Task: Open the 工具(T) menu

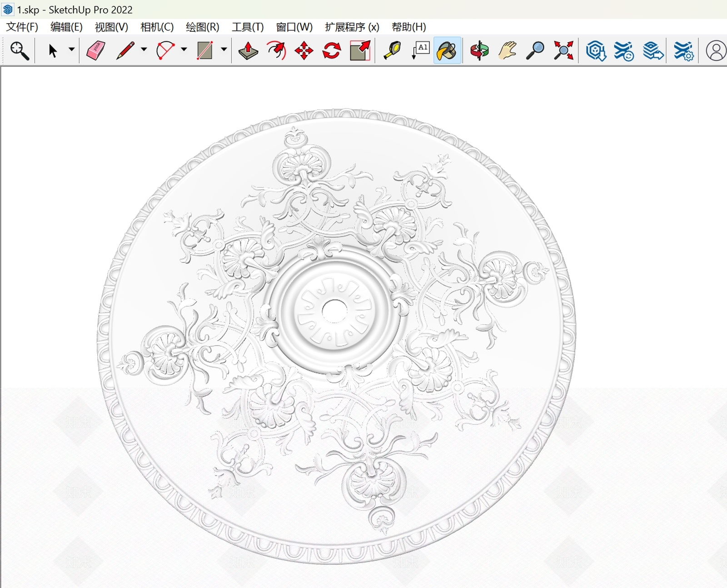Action: pos(248,27)
